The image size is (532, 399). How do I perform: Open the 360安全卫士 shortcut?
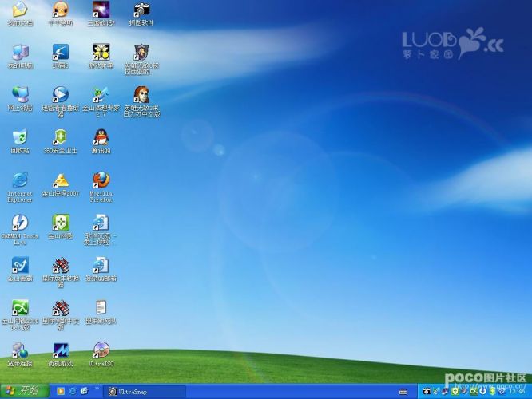pos(60,137)
